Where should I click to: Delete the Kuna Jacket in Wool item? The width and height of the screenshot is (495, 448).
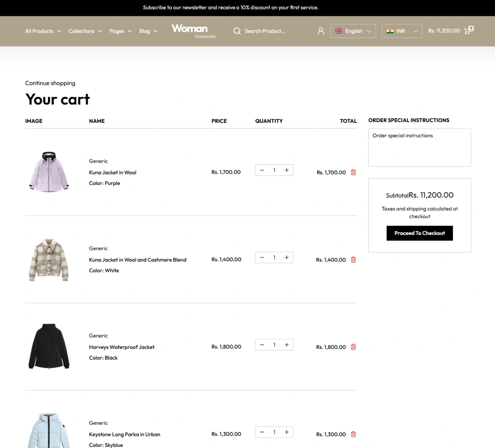click(x=353, y=172)
